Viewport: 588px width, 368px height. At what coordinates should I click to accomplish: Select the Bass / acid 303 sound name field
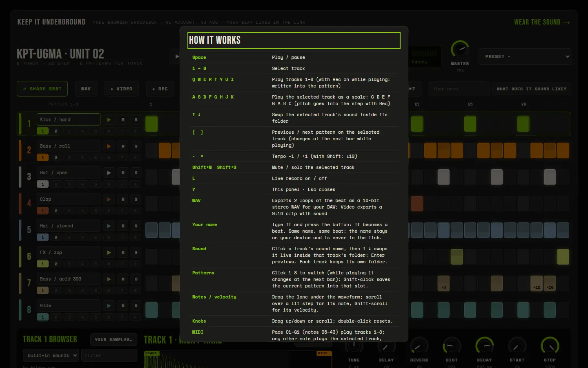pos(68,279)
